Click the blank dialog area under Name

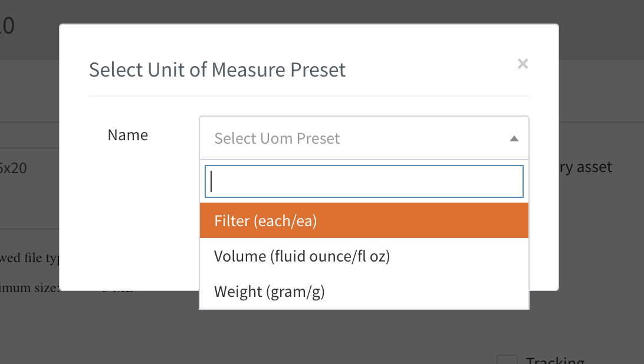(130, 224)
